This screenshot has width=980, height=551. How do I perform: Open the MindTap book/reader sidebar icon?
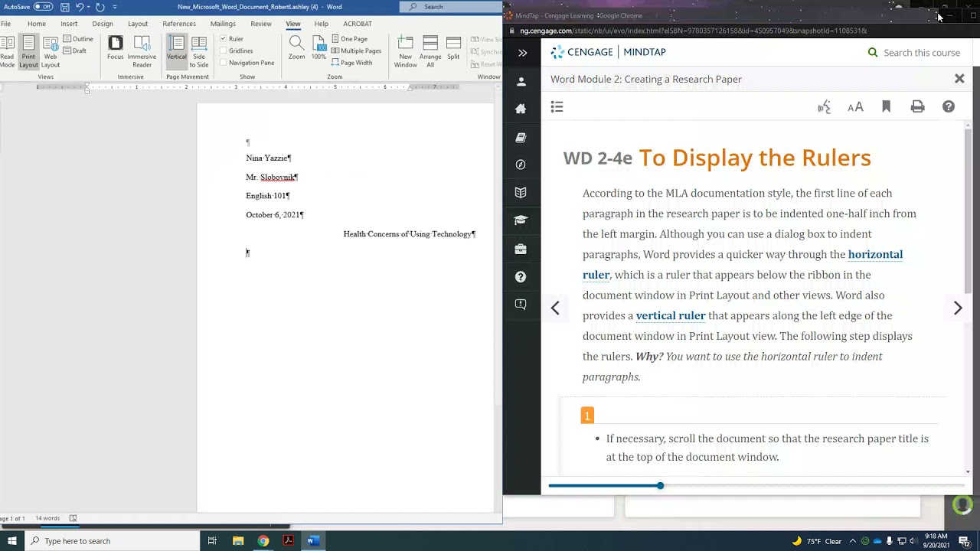pyautogui.click(x=521, y=137)
